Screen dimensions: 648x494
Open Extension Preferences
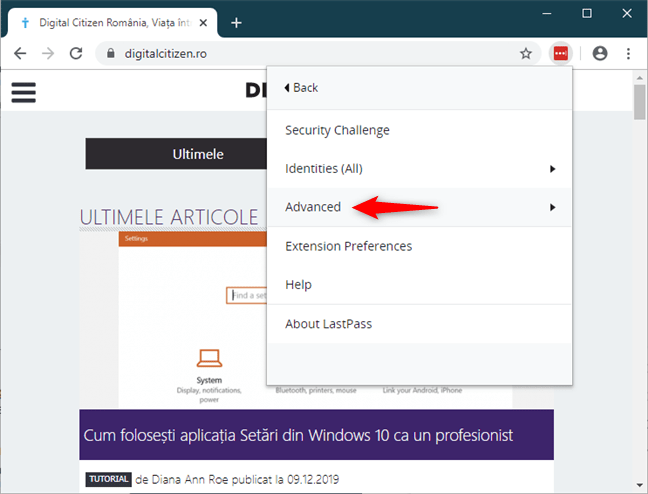pos(419,246)
